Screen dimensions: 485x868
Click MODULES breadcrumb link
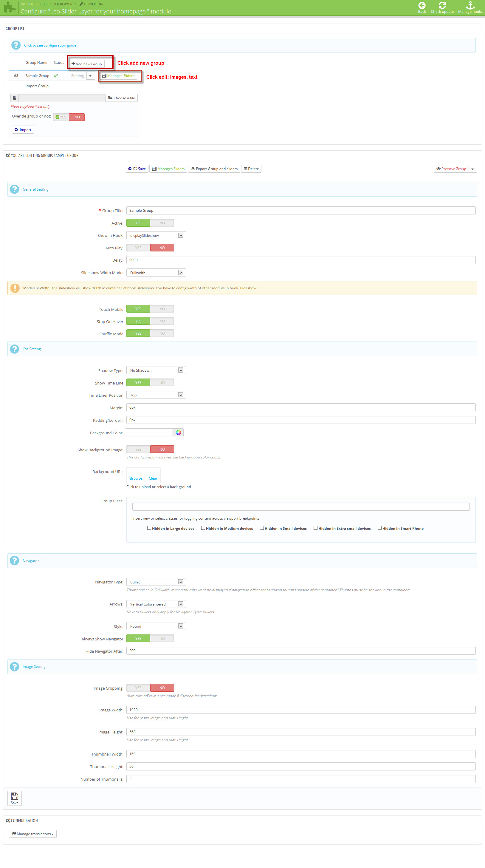[29, 4]
